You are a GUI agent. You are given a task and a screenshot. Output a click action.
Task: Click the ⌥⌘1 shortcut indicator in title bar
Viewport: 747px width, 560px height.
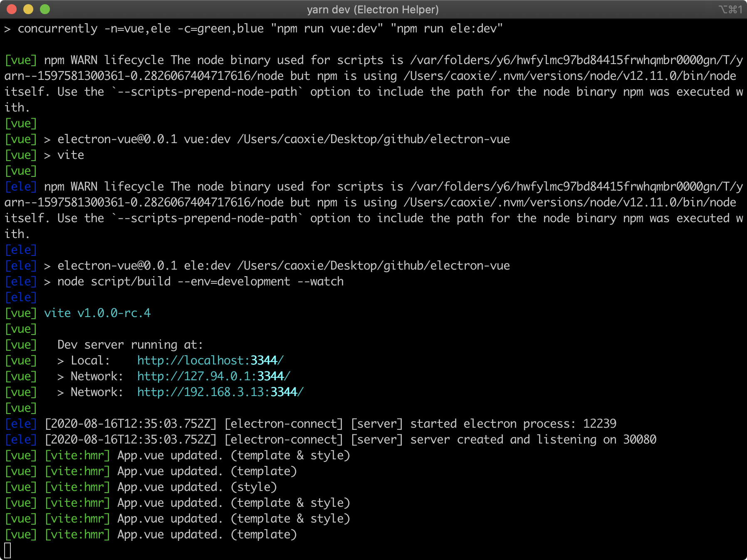pos(730,10)
